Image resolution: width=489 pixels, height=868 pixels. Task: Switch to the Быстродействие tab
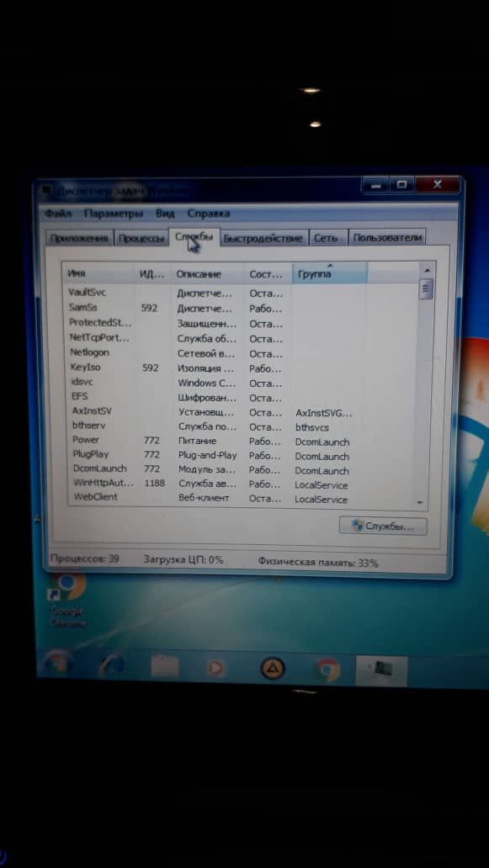[263, 239]
